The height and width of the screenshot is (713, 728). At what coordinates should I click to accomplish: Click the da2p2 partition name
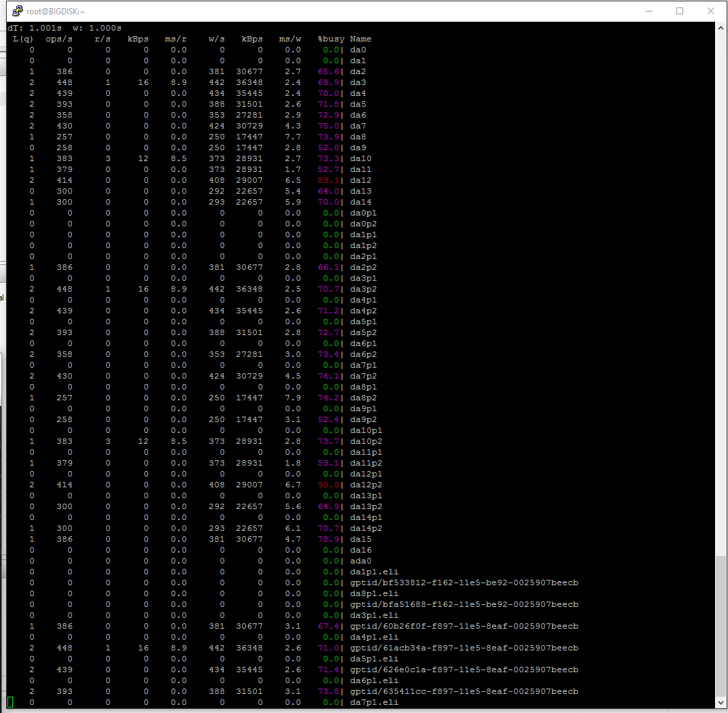pyautogui.click(x=364, y=267)
